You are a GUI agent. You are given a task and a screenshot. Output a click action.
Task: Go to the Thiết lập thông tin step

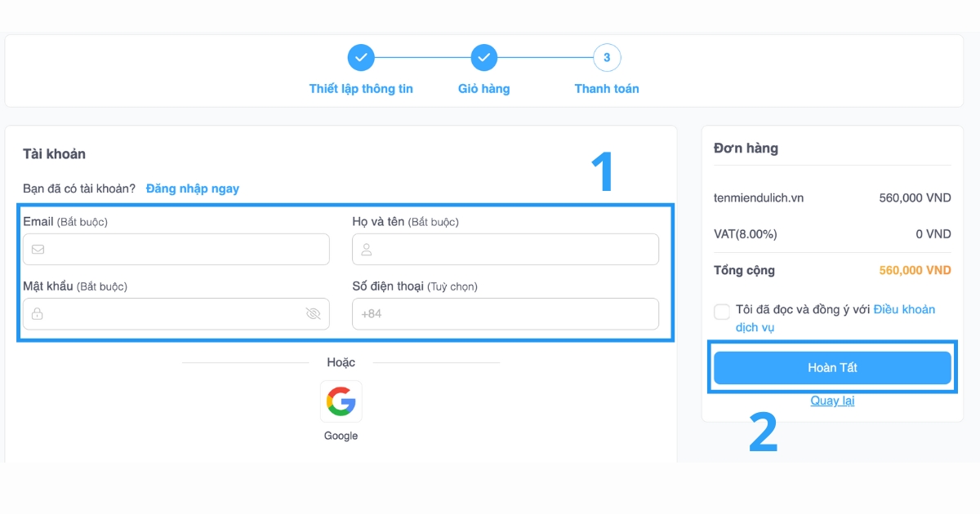coord(361,89)
